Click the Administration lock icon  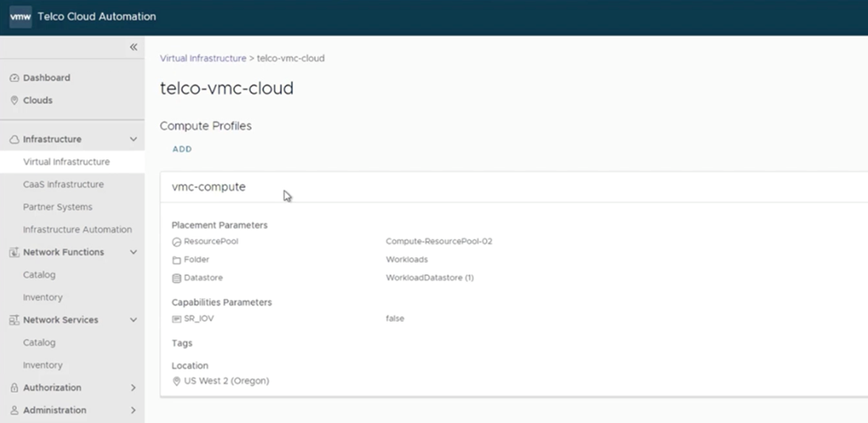pos(14,411)
